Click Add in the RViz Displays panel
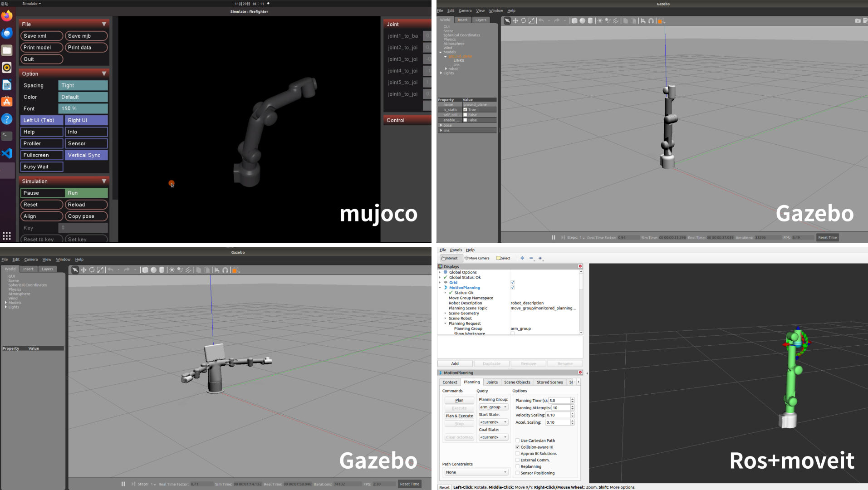This screenshot has height=490, width=868. point(455,363)
